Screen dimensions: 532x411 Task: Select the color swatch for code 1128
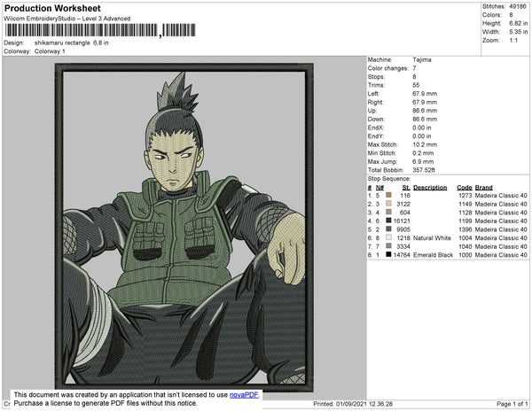(x=388, y=212)
